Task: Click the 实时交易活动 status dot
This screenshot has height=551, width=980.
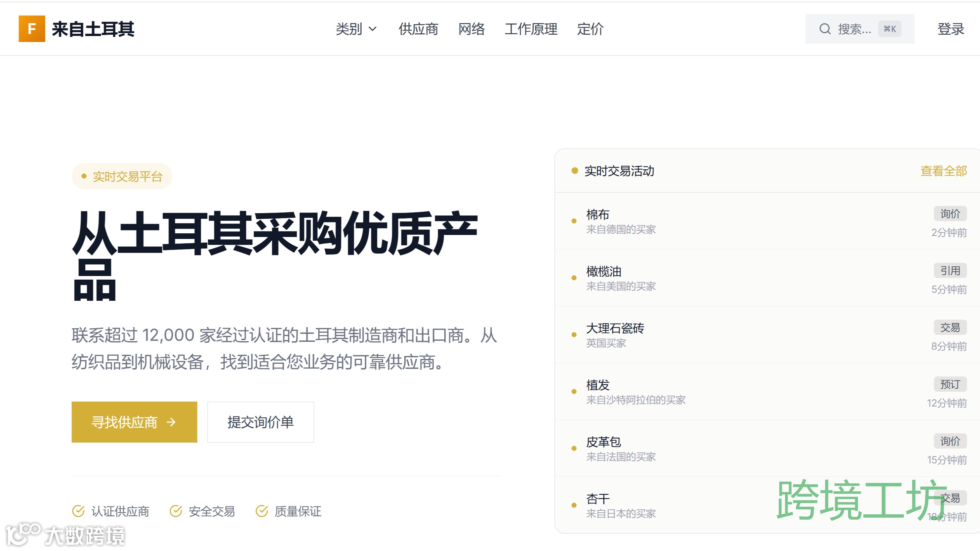Action: pyautogui.click(x=575, y=171)
